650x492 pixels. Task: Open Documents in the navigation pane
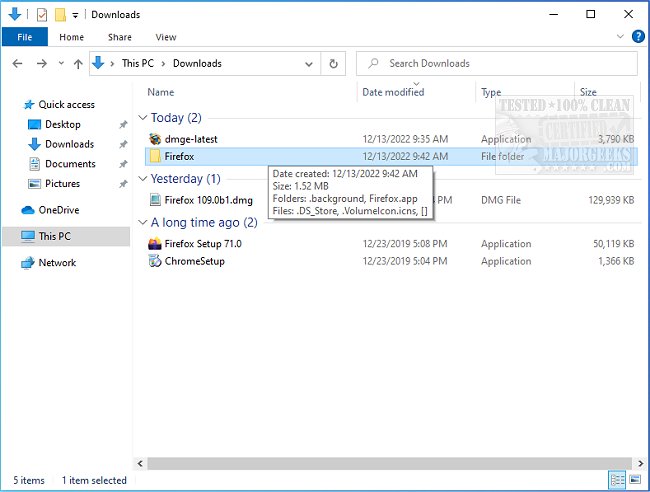70,164
